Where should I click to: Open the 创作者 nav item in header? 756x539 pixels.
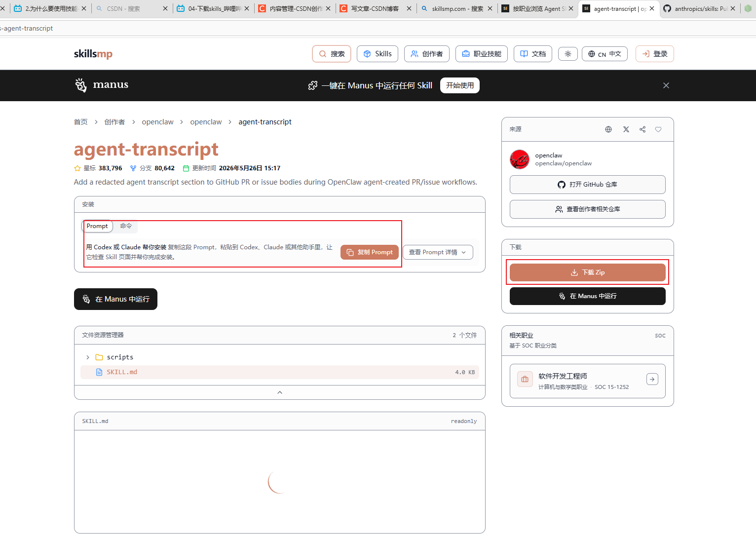(427, 54)
